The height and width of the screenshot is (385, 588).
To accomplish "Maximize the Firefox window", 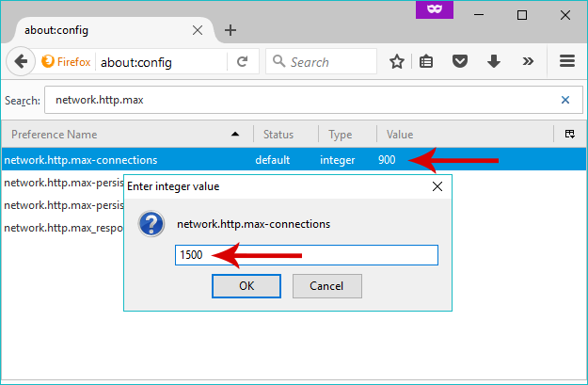I will (522, 15).
